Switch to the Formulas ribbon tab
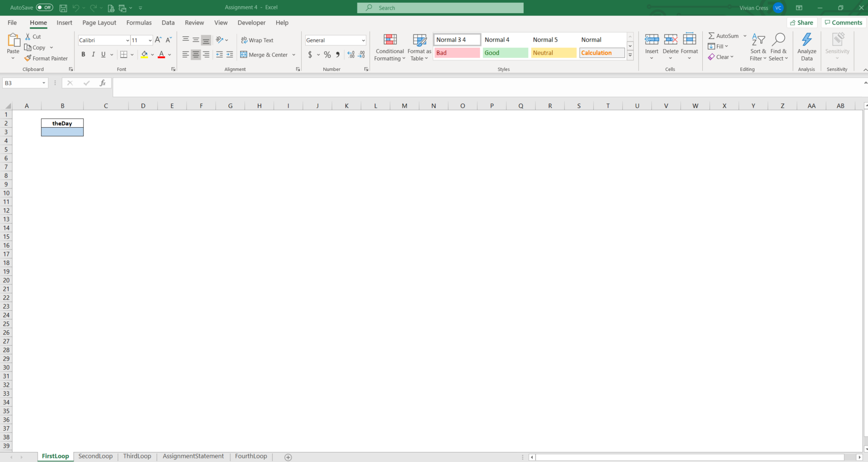 coord(139,22)
